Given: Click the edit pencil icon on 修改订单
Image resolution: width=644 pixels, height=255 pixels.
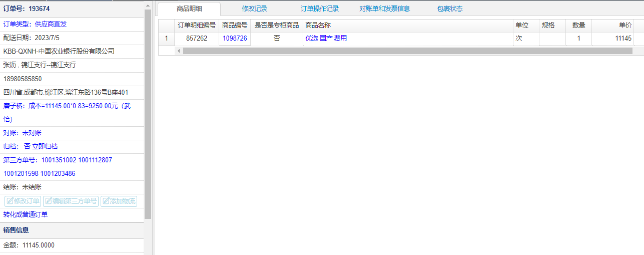Looking at the screenshot, I should 10,201.
